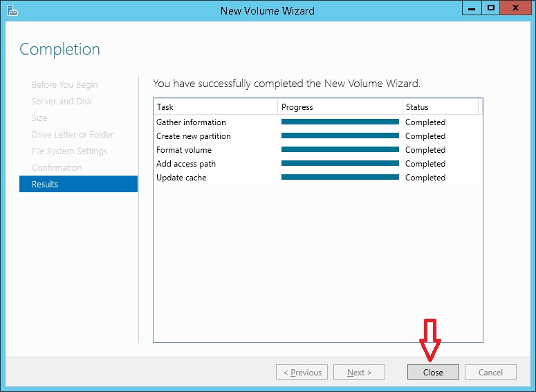Click the Format volume progress bar
Screen dimensions: 536x392
pos(340,150)
